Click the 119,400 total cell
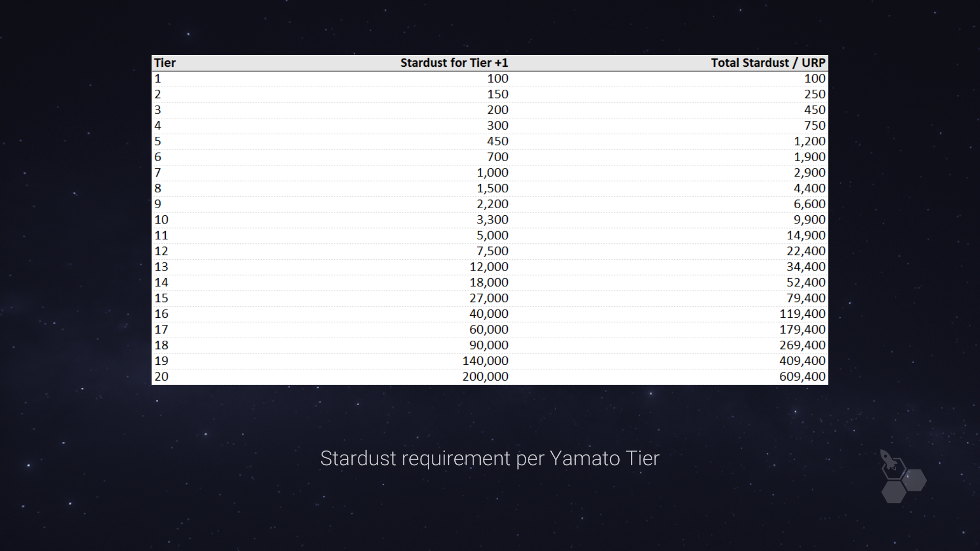The image size is (980, 551). (x=802, y=314)
